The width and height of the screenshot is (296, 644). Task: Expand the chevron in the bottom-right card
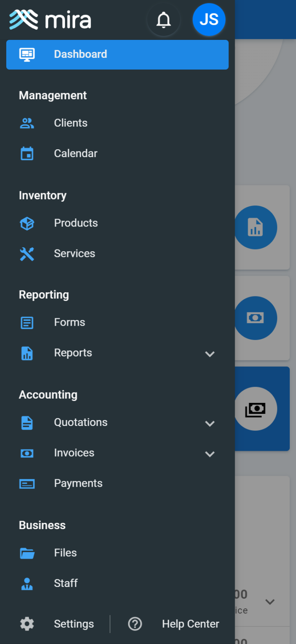point(270,602)
